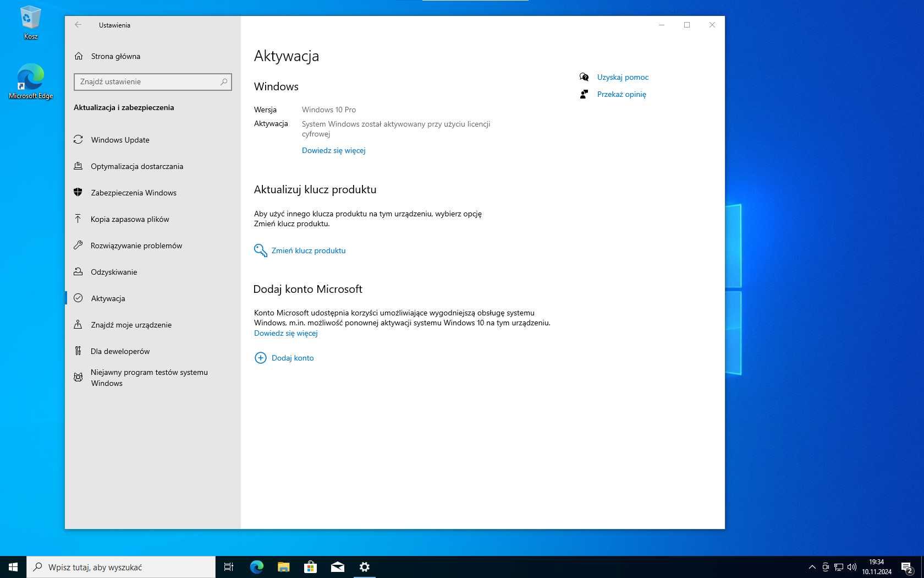This screenshot has width=924, height=578.
Task: Open the Windows Start menu
Action: pos(13,567)
